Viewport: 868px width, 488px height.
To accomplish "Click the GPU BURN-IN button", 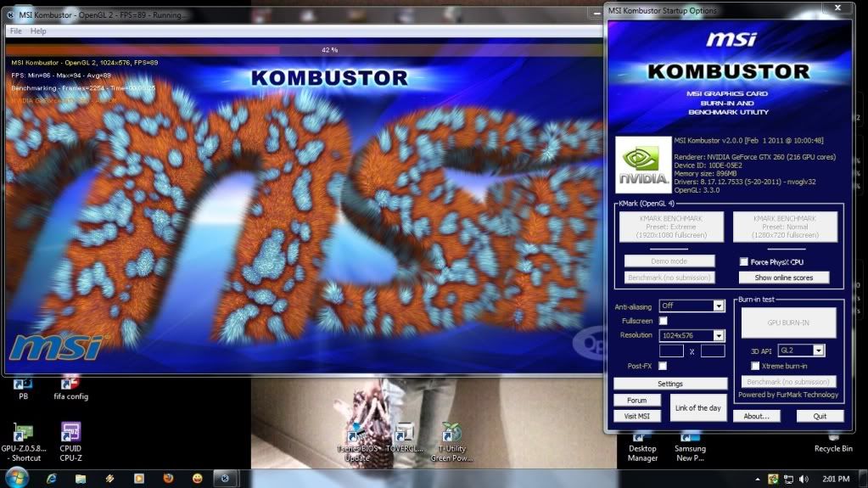I will click(788, 323).
